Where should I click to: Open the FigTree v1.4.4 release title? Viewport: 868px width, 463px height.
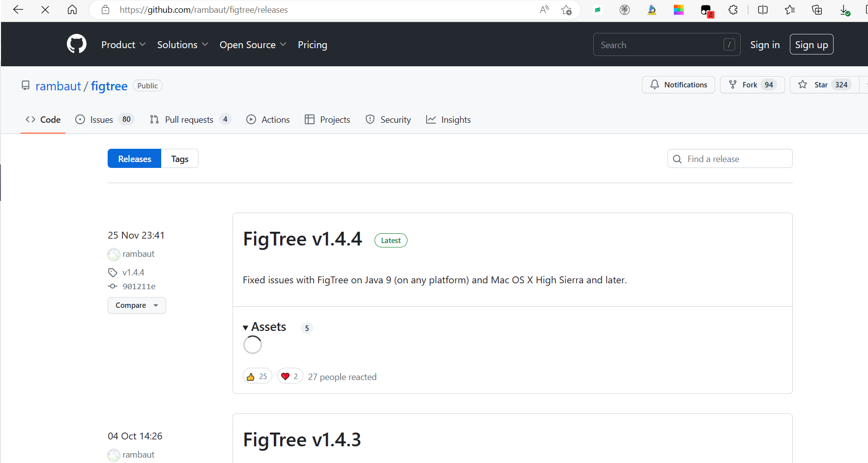point(302,239)
